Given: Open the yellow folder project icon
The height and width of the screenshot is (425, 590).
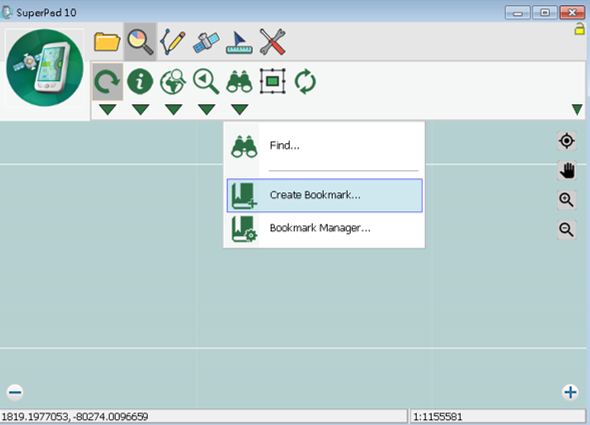Looking at the screenshot, I should [x=107, y=41].
